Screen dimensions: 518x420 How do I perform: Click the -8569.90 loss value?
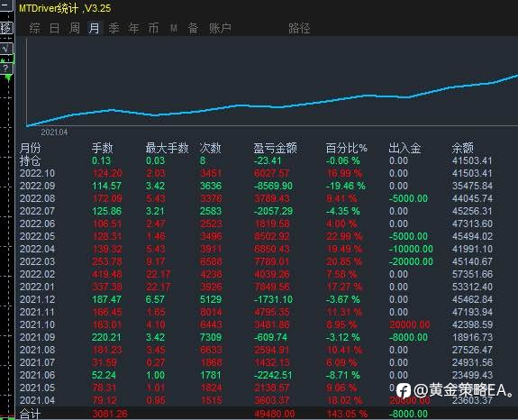[273, 186]
